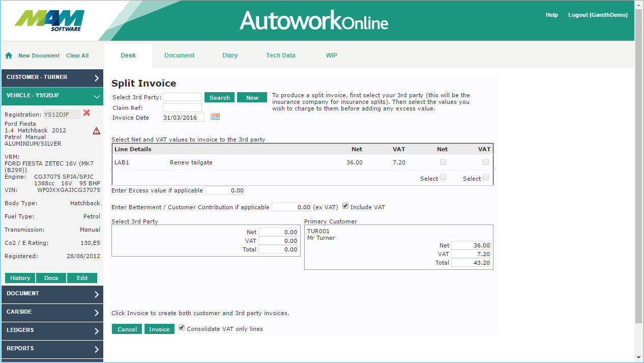
Task: Click the green home icon
Action: [x=9, y=55]
